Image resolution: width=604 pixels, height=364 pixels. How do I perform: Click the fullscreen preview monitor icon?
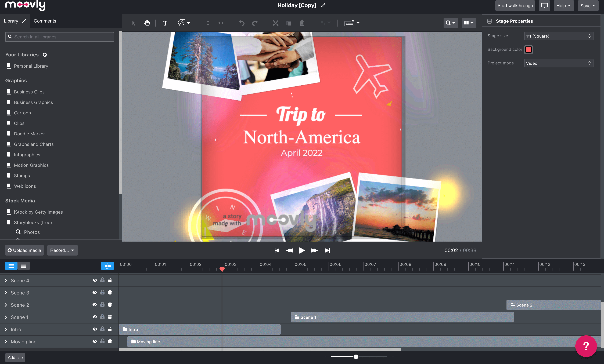tap(544, 5)
